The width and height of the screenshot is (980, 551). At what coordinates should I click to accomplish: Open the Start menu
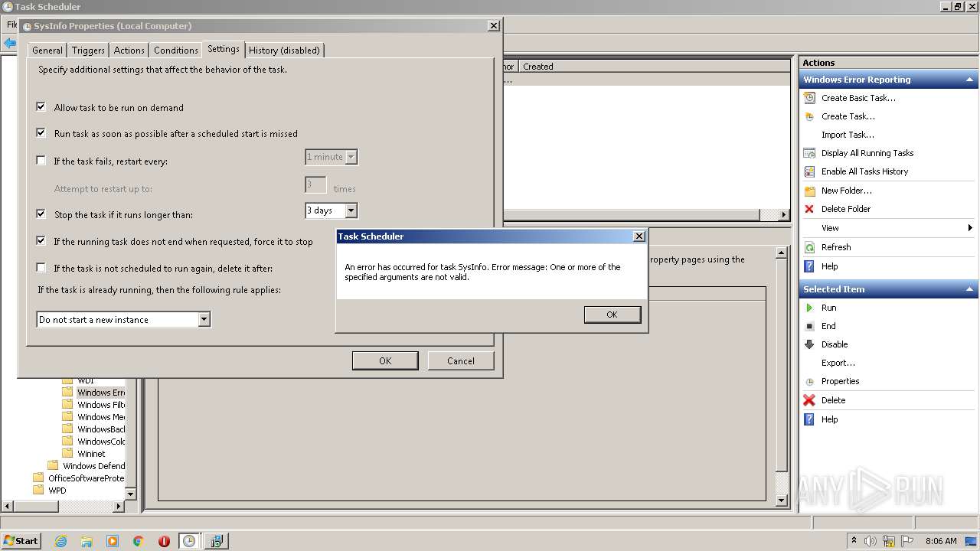pos(21,540)
